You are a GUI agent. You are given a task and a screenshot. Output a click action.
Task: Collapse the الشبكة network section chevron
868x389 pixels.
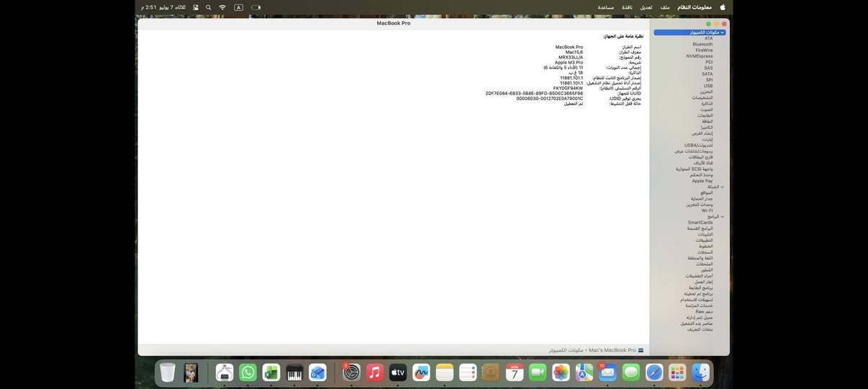[723, 187]
